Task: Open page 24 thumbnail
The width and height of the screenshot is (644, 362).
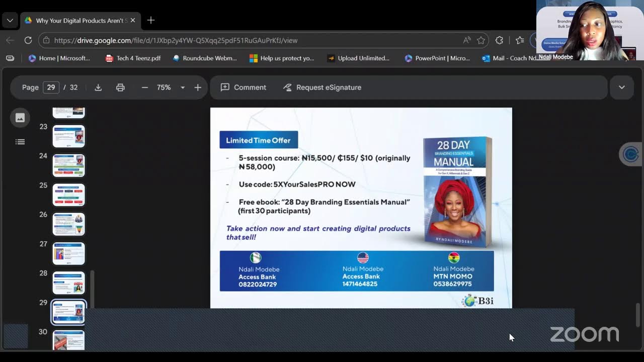Action: (68, 165)
